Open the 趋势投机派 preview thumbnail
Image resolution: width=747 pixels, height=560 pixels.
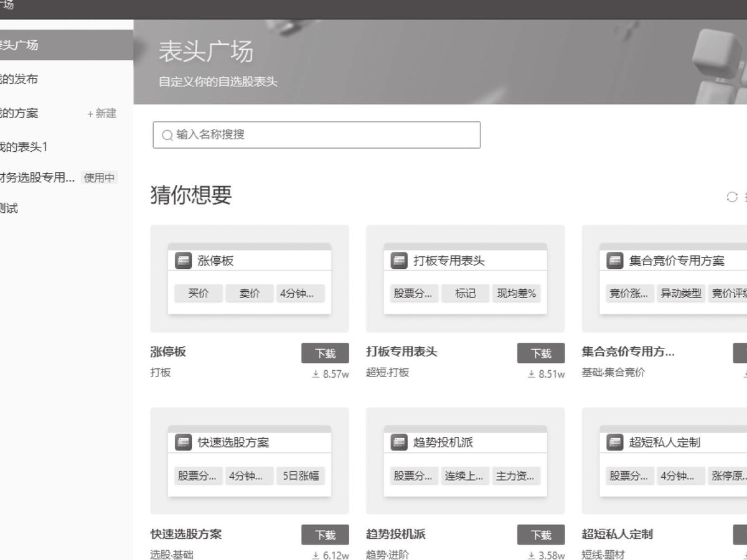(466, 460)
